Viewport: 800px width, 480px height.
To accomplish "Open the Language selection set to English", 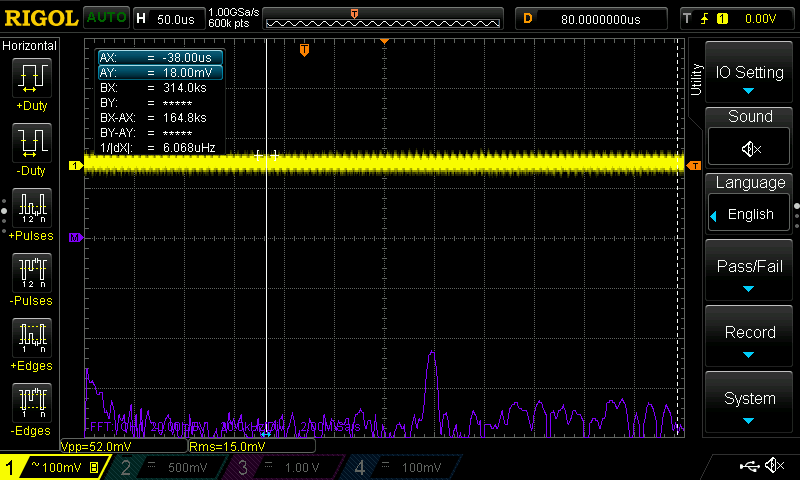I will coord(750,214).
